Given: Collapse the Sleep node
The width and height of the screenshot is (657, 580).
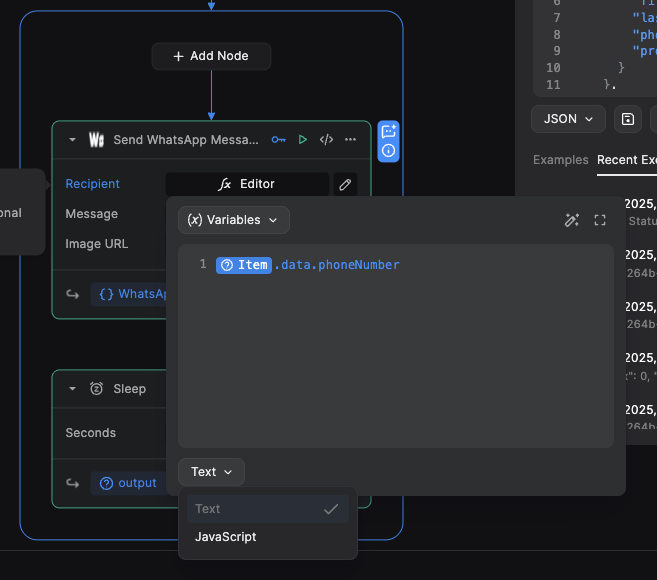Looking at the screenshot, I should point(72,389).
